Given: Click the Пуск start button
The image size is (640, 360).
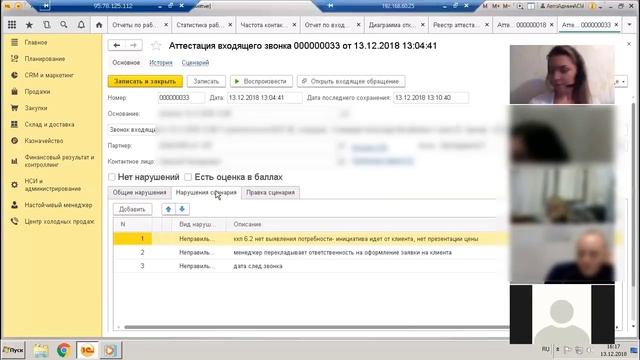Looking at the screenshot, I should click(x=13, y=350).
